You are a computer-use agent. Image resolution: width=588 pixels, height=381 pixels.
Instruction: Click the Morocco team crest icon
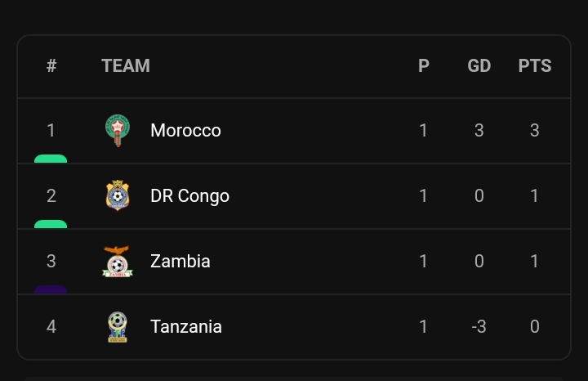click(x=118, y=131)
